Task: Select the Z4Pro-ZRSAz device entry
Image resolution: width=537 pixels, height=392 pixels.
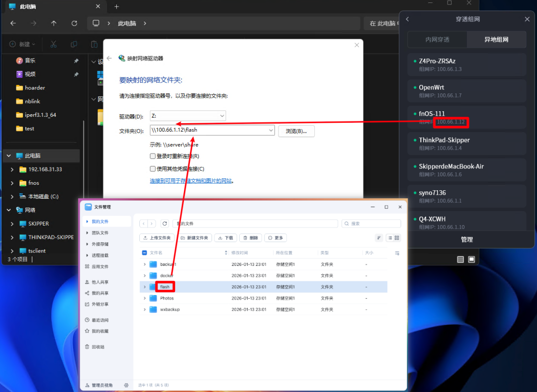Action: coord(467,65)
